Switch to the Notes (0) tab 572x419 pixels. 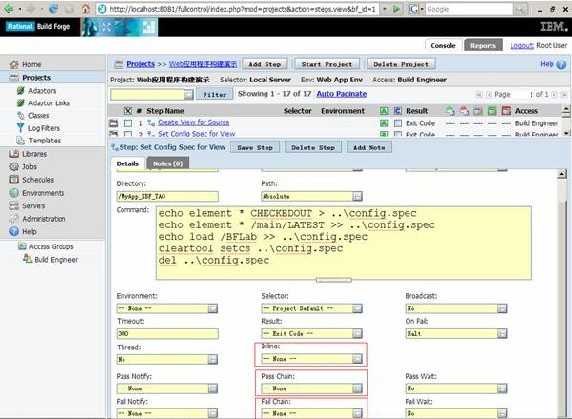(168, 164)
